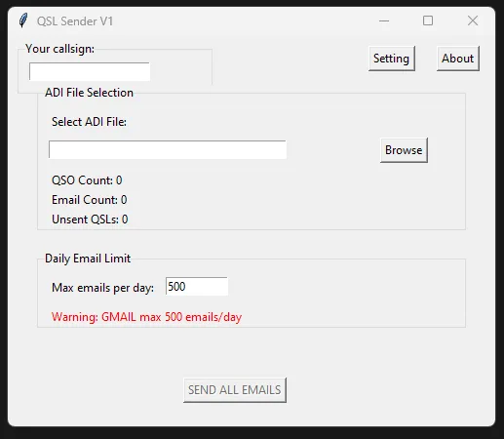The height and width of the screenshot is (439, 504).
Task: Click the QSO Count label
Action: tap(87, 180)
